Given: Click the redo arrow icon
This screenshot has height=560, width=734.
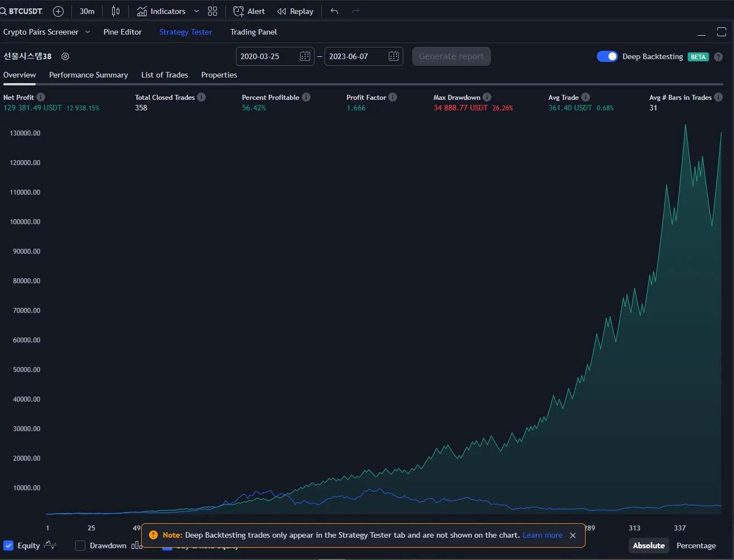Looking at the screenshot, I should 355,11.
